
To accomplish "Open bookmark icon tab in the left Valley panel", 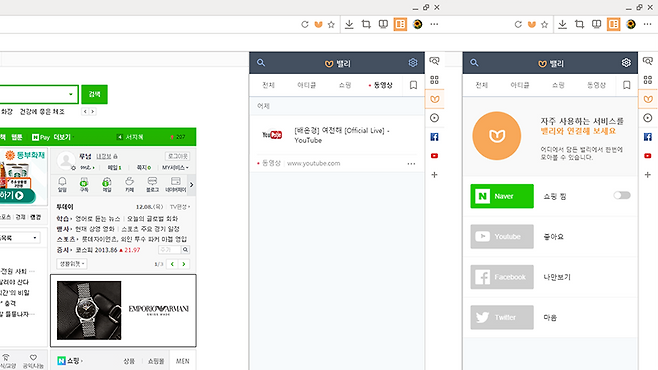I will coord(413,85).
